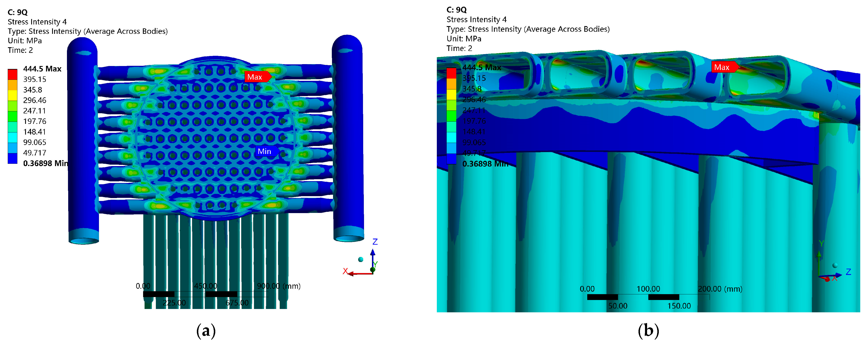Click the red Max probe tag in figure (b)
The image size is (868, 347).
pyautogui.click(x=723, y=67)
